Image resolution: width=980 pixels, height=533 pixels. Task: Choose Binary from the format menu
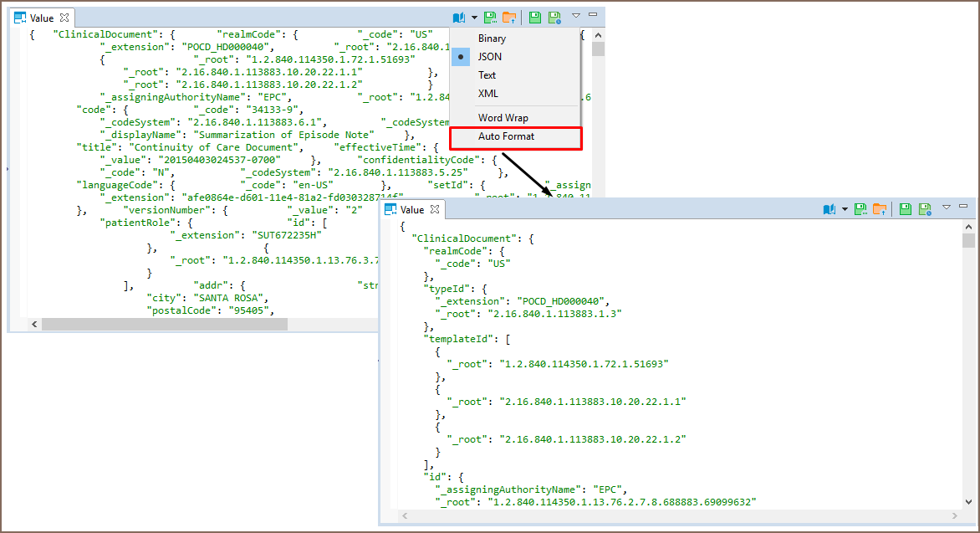[x=492, y=38]
